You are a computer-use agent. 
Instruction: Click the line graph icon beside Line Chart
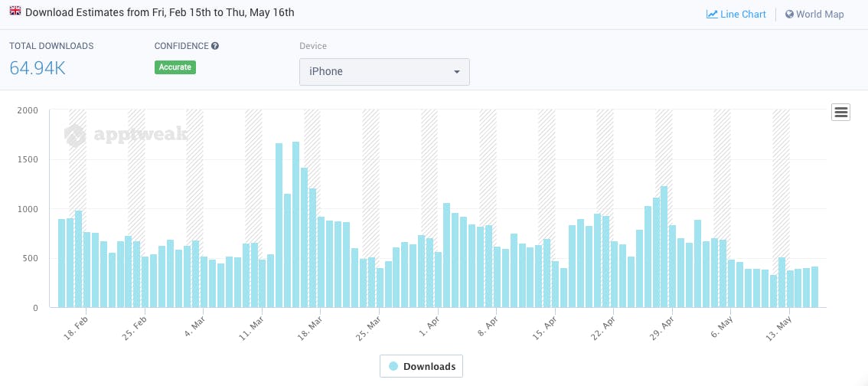[711, 14]
